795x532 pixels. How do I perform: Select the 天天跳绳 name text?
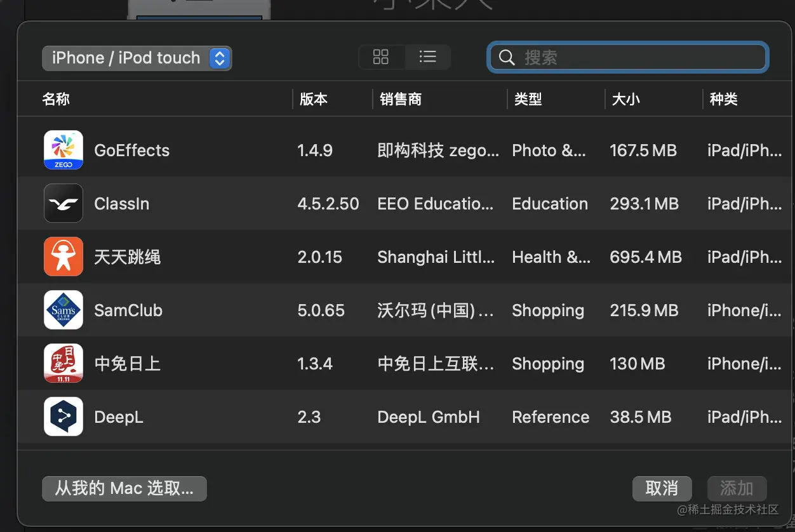(128, 257)
